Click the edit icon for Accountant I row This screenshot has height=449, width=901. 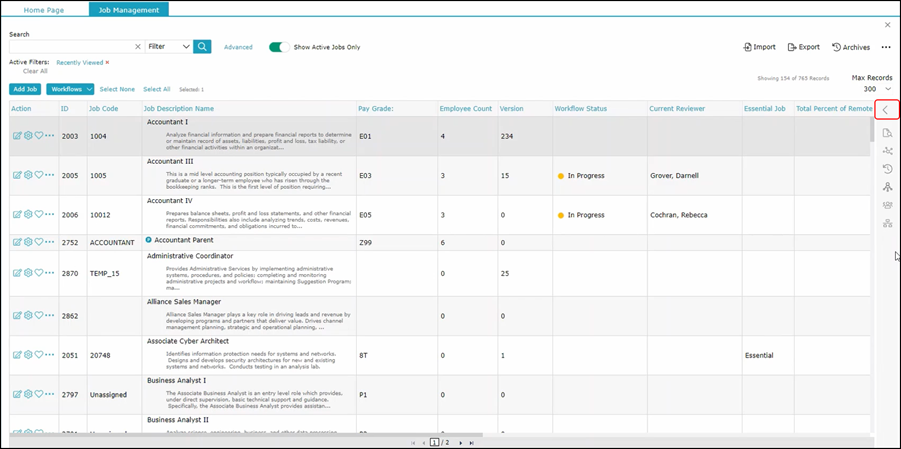17,135
